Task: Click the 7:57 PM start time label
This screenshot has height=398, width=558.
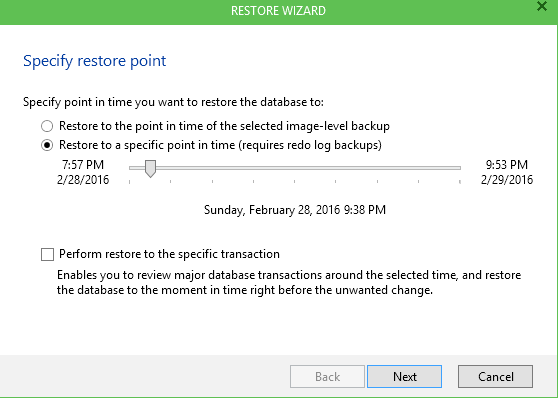Action: 83,165
